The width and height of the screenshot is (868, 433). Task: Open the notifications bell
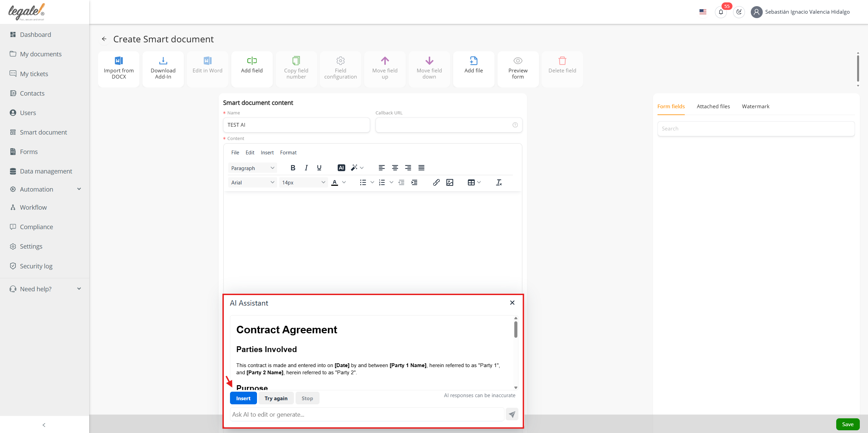coord(721,12)
